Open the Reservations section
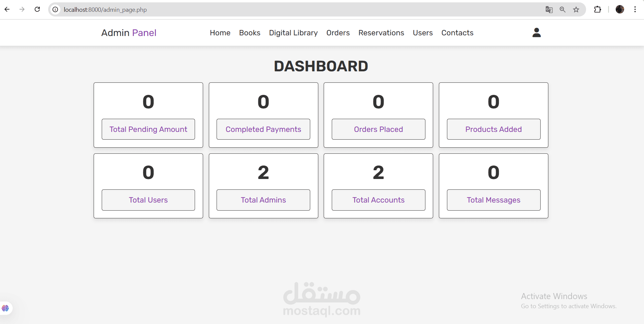The image size is (644, 324). click(381, 33)
